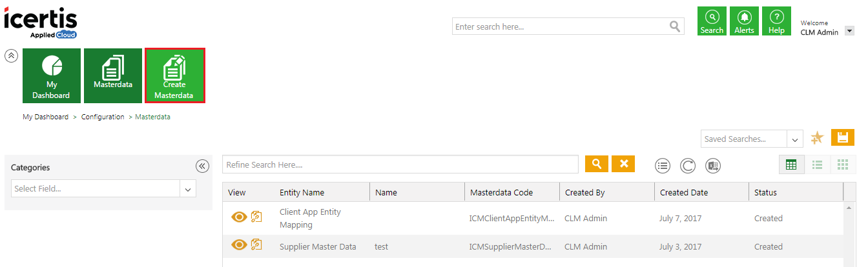View Client App Entity Mapping record
This screenshot has width=868, height=267.
pyautogui.click(x=239, y=217)
